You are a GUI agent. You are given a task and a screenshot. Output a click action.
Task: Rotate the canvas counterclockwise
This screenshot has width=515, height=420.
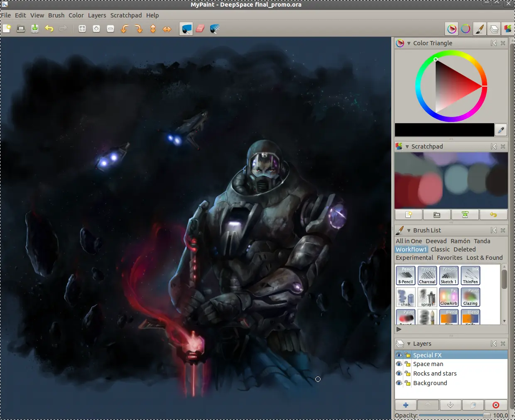click(125, 29)
